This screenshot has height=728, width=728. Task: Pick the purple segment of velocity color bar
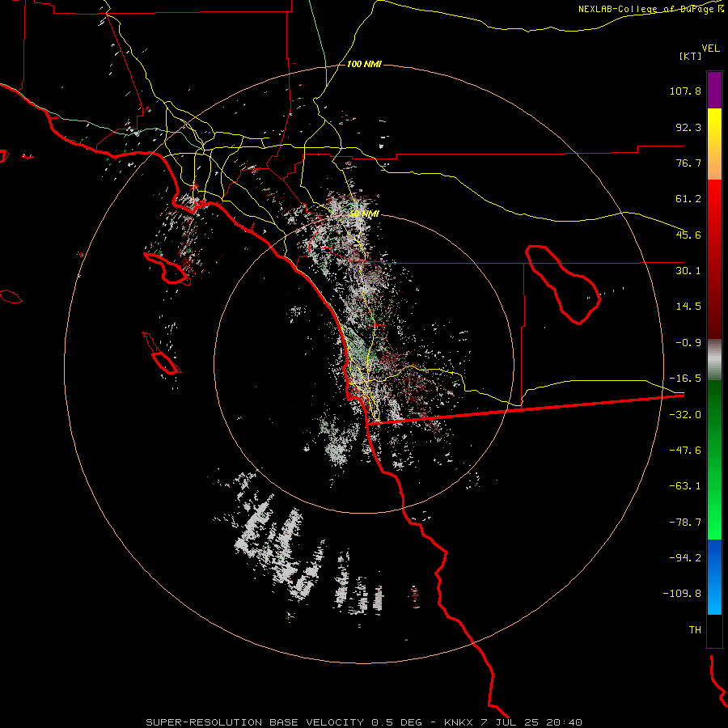point(714,90)
